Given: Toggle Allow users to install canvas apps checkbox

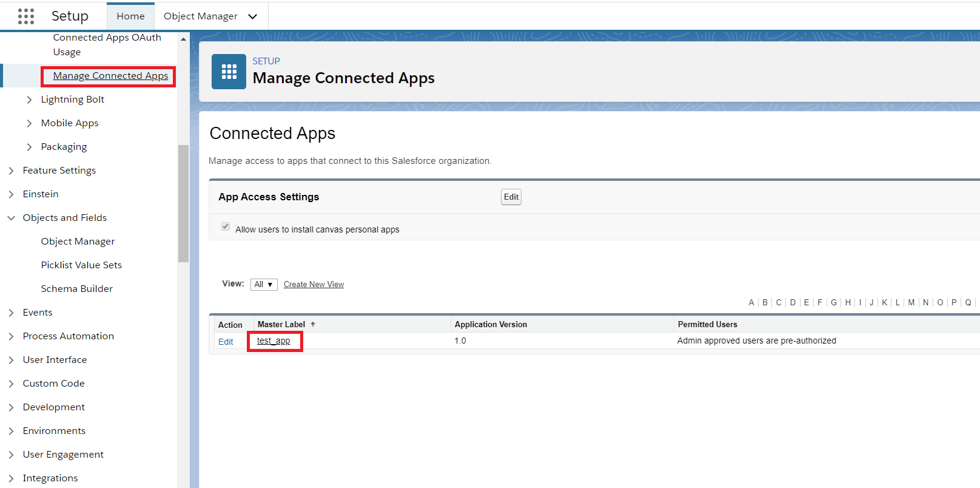Looking at the screenshot, I should (x=226, y=226).
